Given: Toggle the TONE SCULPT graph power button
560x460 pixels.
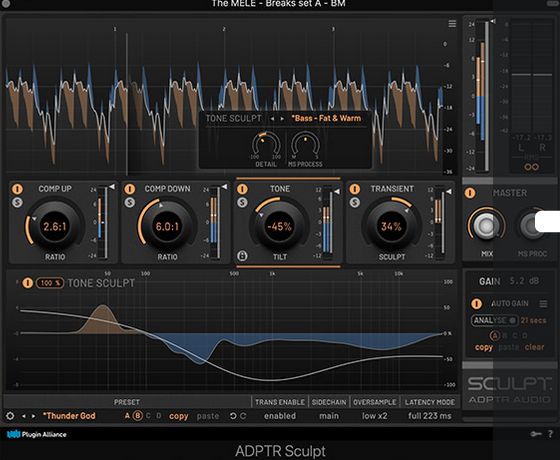Looking at the screenshot, I should pyautogui.click(x=28, y=283).
